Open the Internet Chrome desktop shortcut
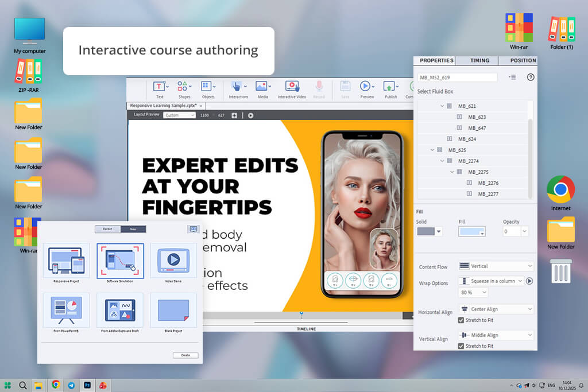 pyautogui.click(x=560, y=193)
